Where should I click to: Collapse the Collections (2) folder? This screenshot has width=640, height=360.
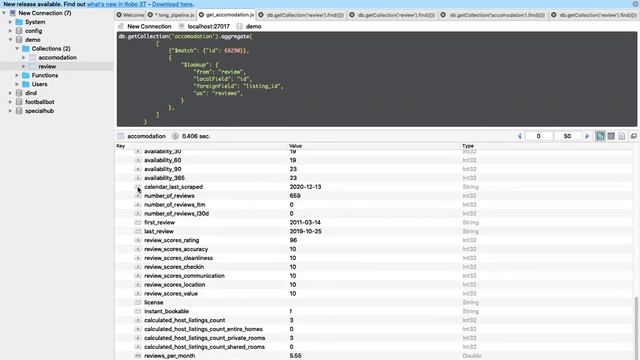17,49
